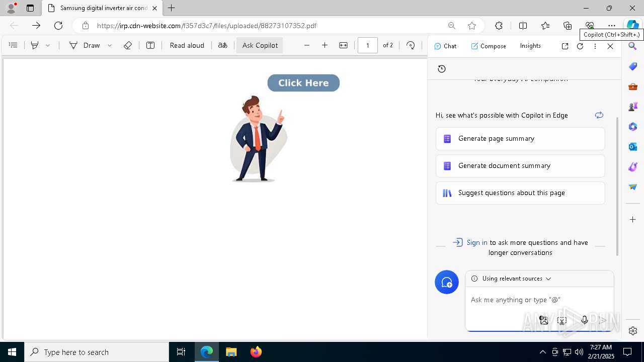Click the add image icon in chat box
The width and height of the screenshot is (644, 362).
coord(544,320)
